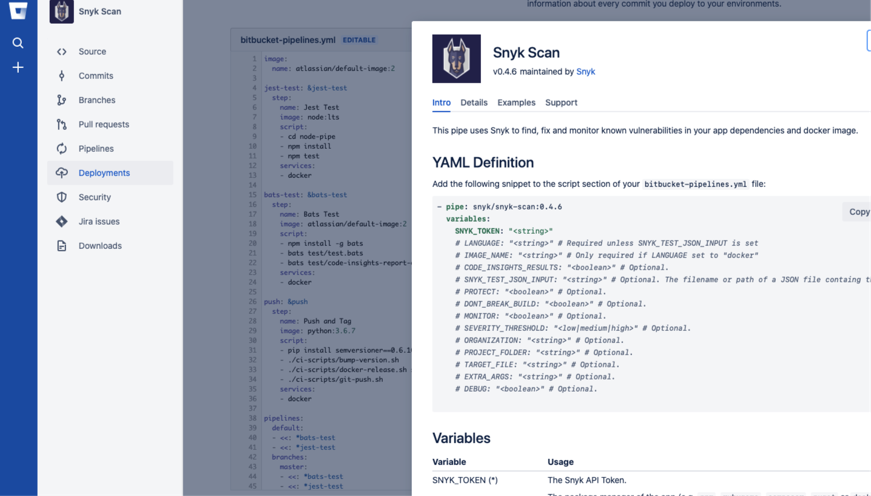Click the Pipelines icon in sidebar
The height and width of the screenshot is (496, 871).
(x=62, y=149)
